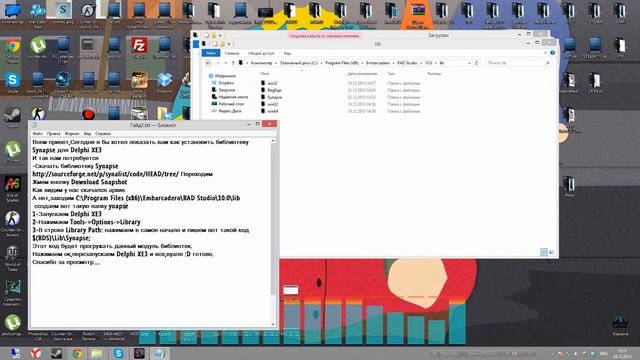Select the Ace of Spades desktop icon
This screenshot has height=360, width=640.
click(13, 184)
